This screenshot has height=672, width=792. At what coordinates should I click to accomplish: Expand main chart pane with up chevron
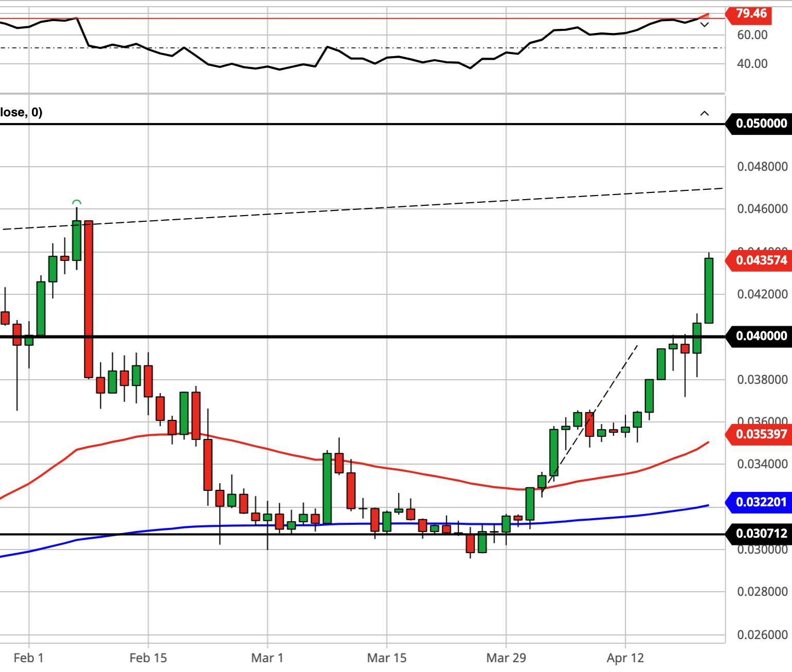pos(705,113)
